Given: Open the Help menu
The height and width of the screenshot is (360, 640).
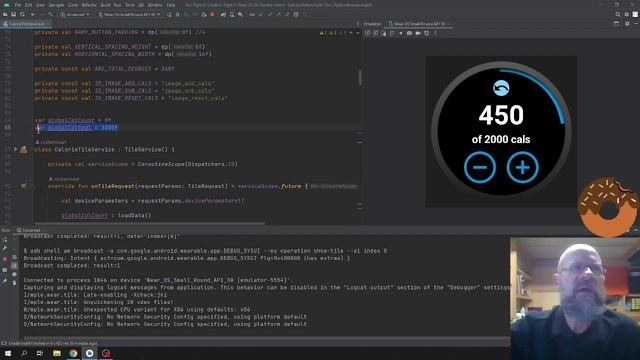Looking at the screenshot, I should tap(171, 5).
